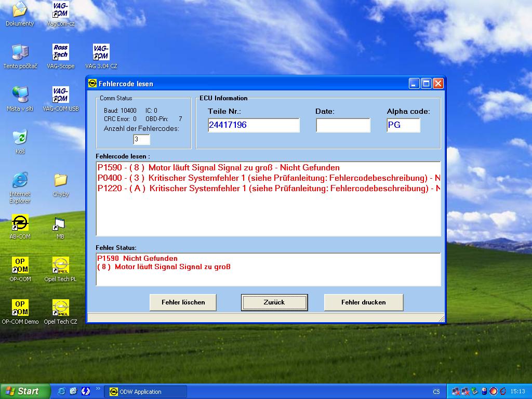532x399 pixels.
Task: Launch the VAG-COM USB shortcut
Action: coord(60,95)
